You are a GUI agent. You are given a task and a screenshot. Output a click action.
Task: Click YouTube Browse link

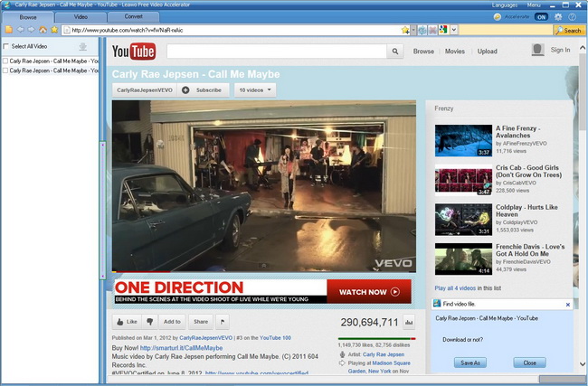click(x=423, y=52)
